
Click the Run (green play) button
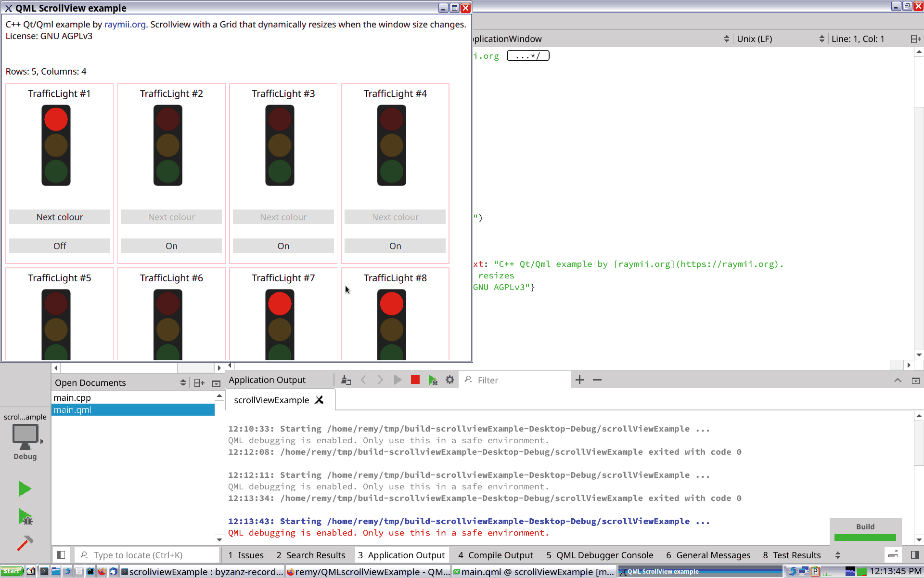(x=24, y=489)
